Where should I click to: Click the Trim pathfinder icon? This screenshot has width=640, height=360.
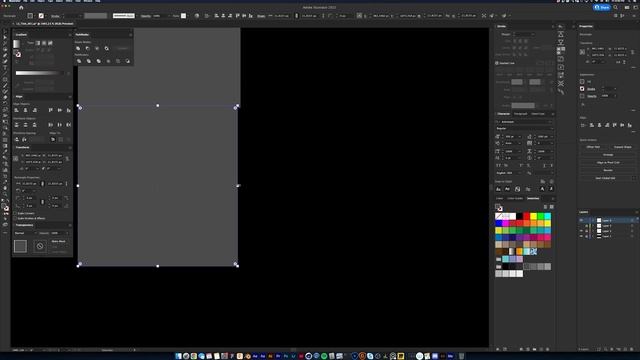click(89, 61)
